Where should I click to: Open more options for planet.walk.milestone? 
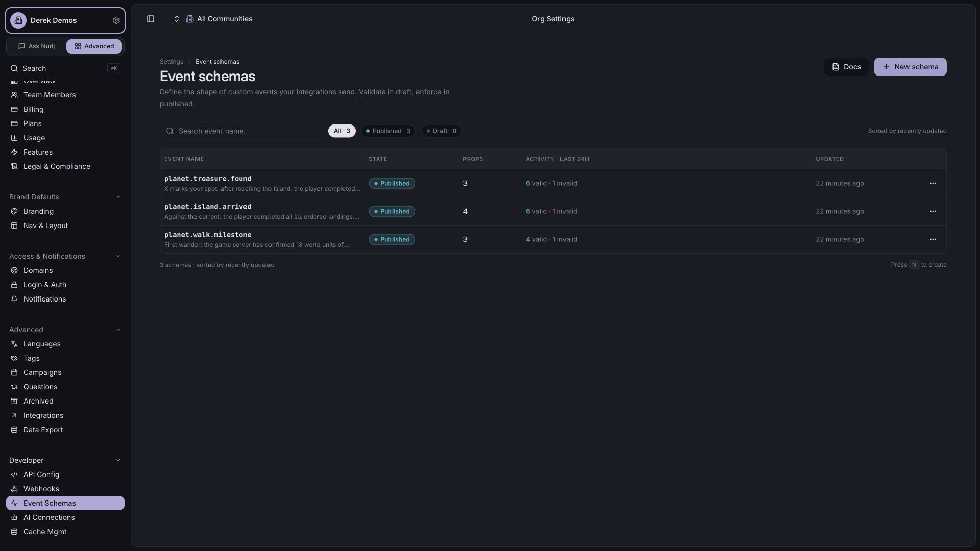coord(933,239)
